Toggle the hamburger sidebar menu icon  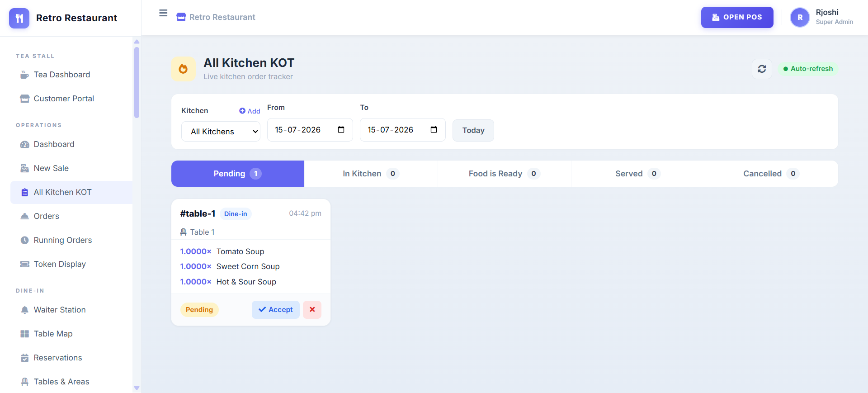163,13
